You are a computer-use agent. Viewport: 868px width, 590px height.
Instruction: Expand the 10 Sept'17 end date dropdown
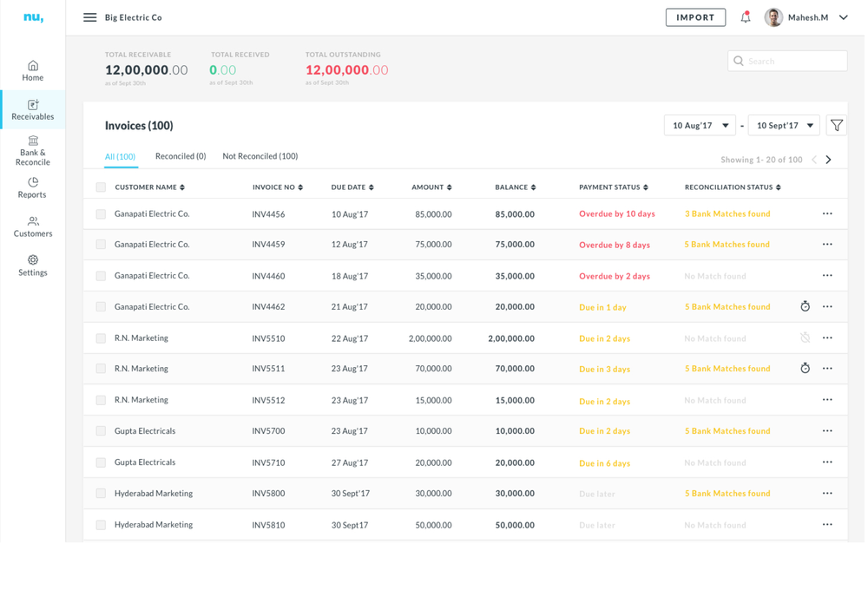pyautogui.click(x=783, y=126)
